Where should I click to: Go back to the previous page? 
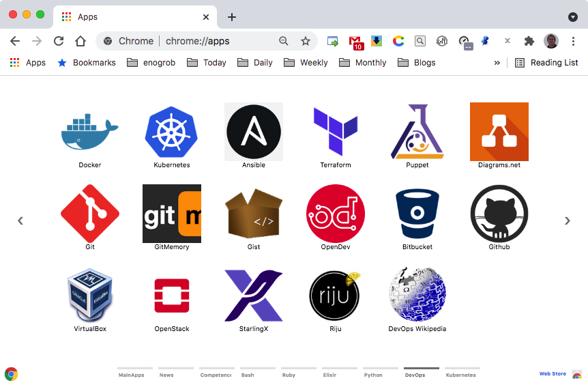[15, 41]
